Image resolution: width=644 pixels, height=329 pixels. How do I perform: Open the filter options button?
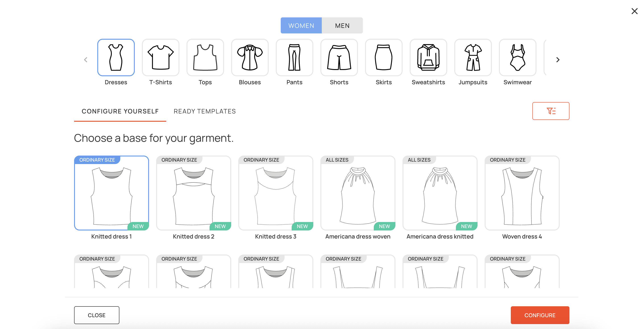click(551, 111)
